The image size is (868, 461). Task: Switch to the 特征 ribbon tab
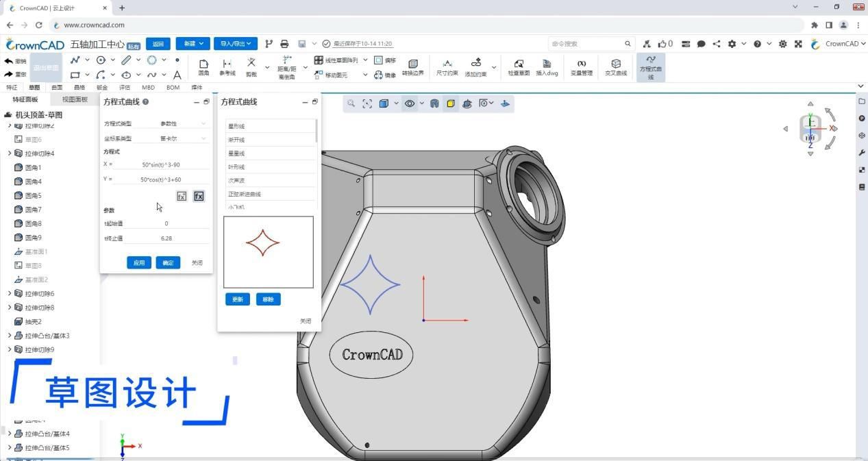click(12, 87)
